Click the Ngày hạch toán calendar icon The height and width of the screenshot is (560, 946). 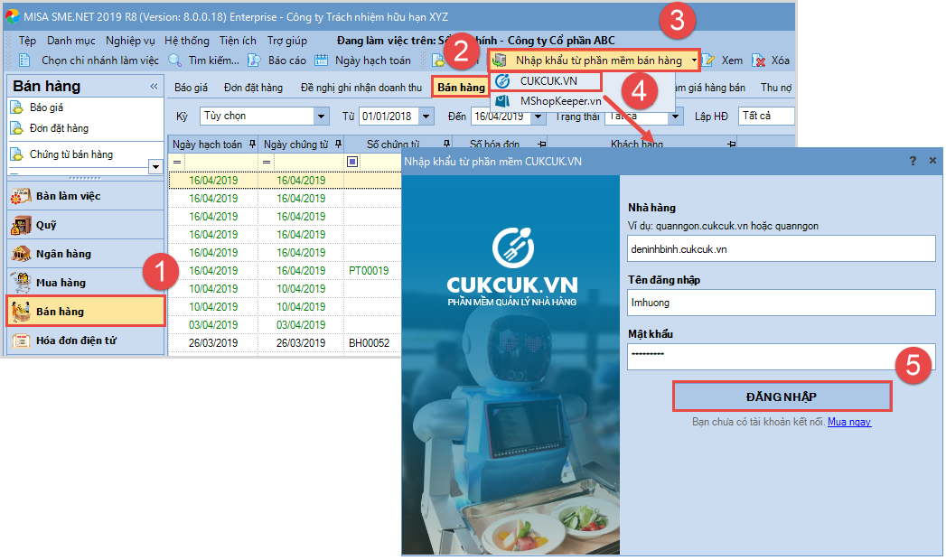321,61
